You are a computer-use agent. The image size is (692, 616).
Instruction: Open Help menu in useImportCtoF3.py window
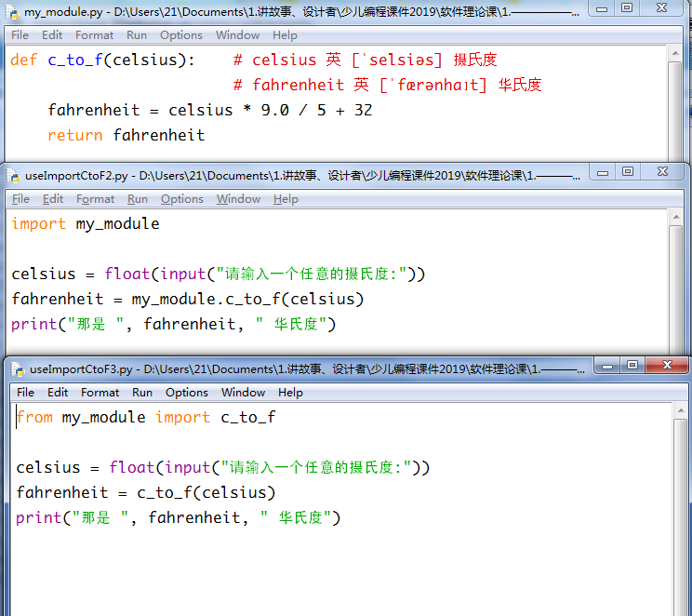[x=290, y=392]
